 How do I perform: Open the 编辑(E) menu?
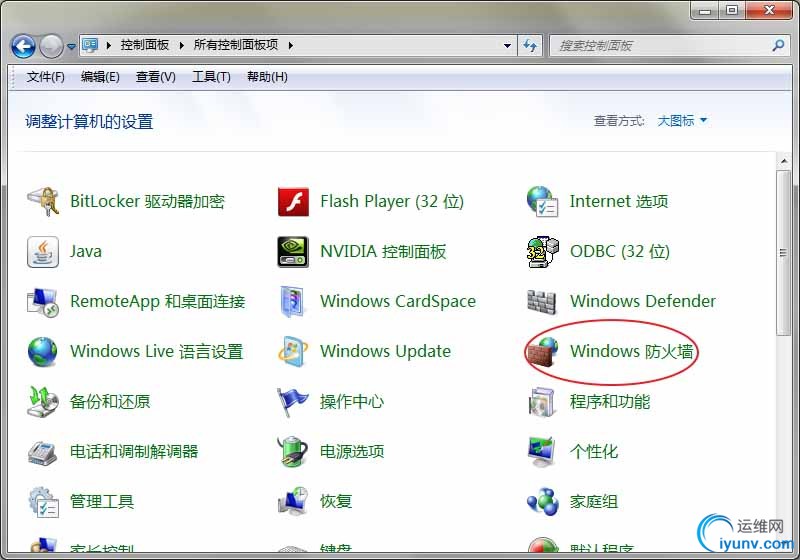point(100,77)
